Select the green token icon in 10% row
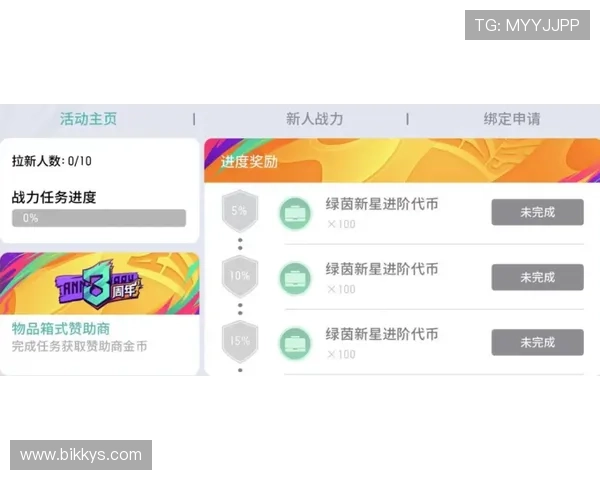600x480 pixels. tap(295, 278)
